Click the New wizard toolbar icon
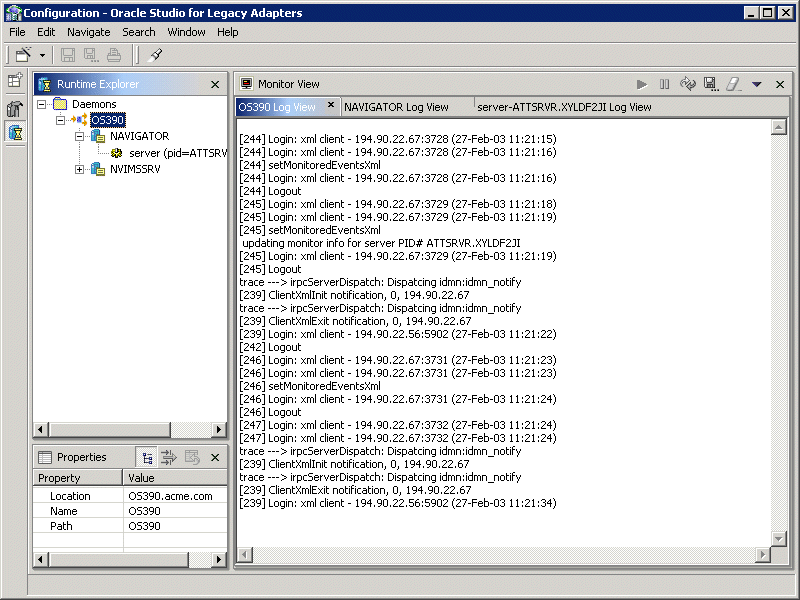 point(23,55)
